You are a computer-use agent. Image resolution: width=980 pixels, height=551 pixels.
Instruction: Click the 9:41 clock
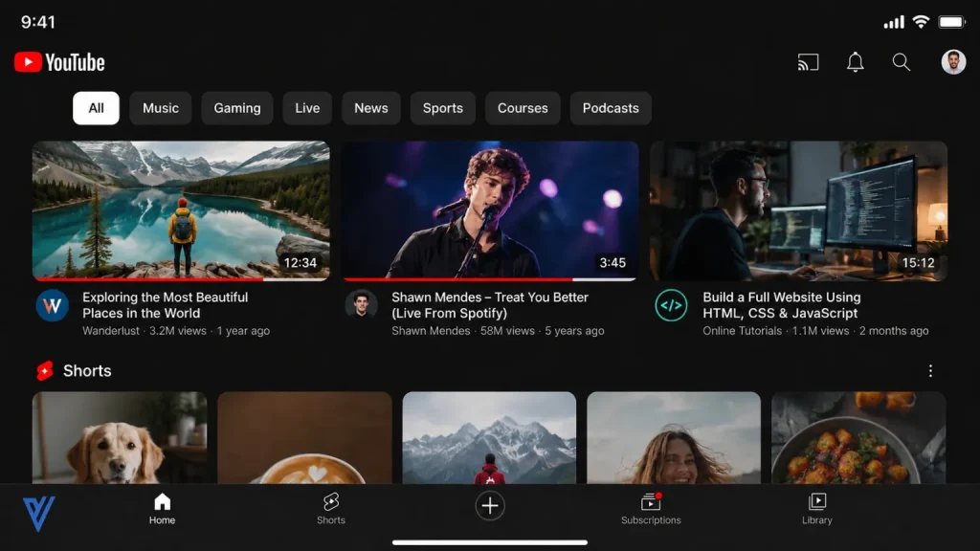(x=38, y=23)
